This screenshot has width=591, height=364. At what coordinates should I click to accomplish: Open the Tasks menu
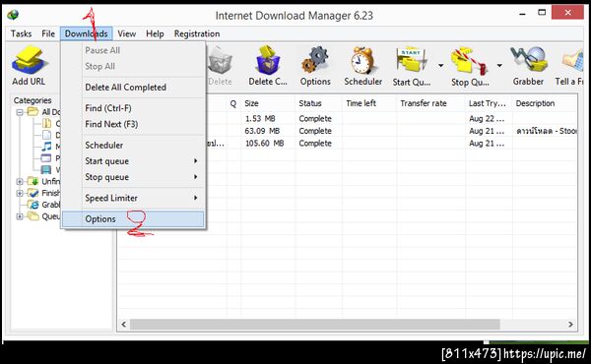21,33
